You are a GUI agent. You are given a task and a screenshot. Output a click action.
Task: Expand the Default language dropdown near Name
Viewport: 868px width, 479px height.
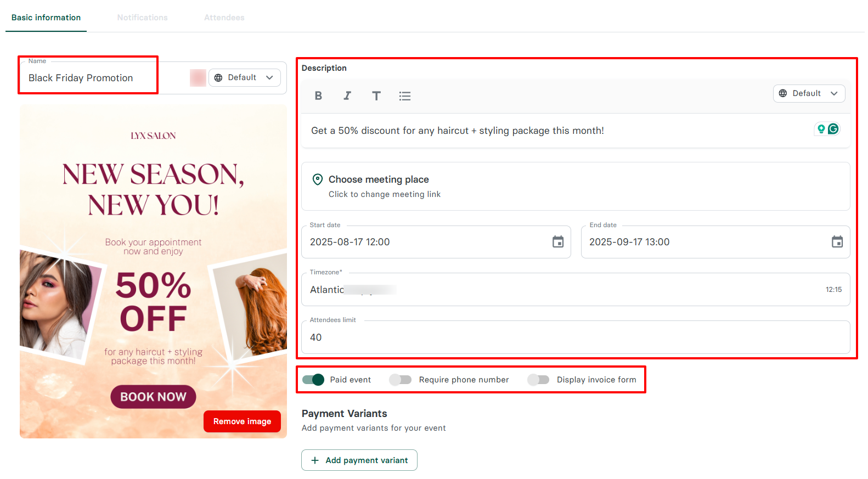pyautogui.click(x=245, y=78)
